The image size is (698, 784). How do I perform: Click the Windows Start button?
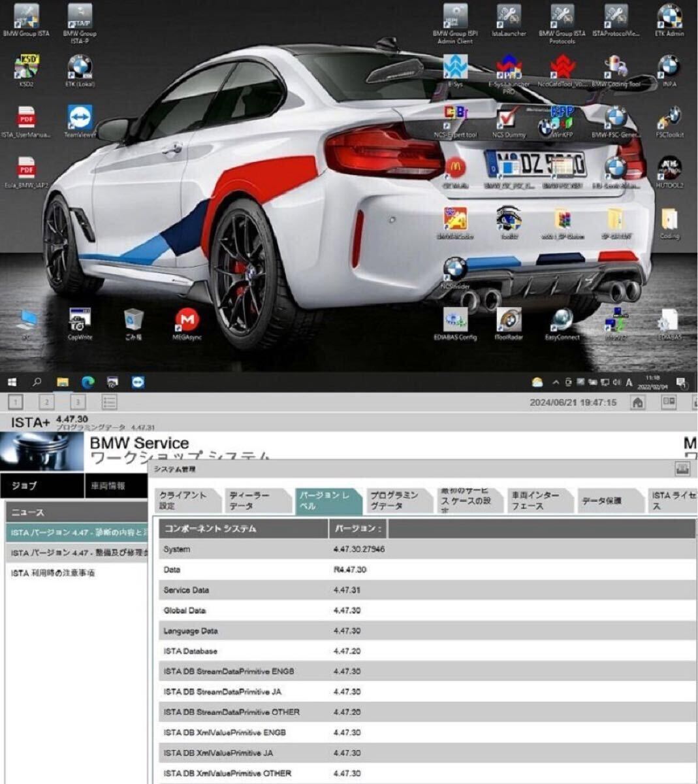(x=12, y=382)
